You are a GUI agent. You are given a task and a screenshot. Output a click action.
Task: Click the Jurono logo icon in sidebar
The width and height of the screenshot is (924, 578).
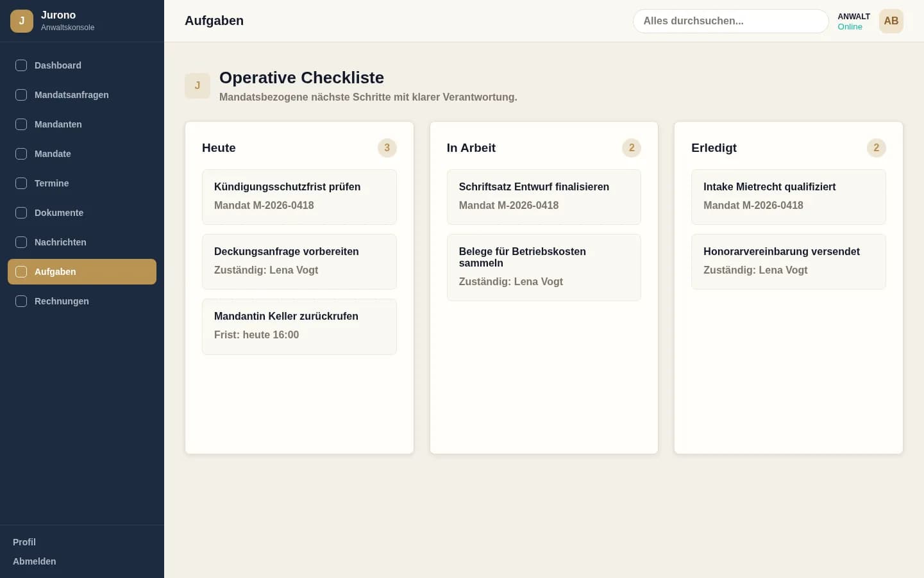pos(22,21)
